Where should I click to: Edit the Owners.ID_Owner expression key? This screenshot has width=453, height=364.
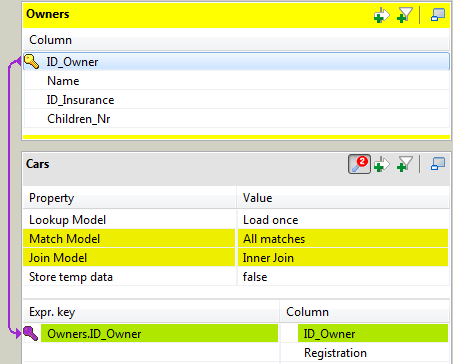[159, 333]
